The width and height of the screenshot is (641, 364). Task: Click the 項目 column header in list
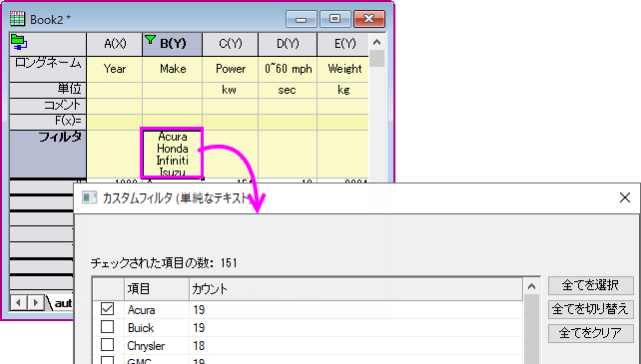pos(157,289)
